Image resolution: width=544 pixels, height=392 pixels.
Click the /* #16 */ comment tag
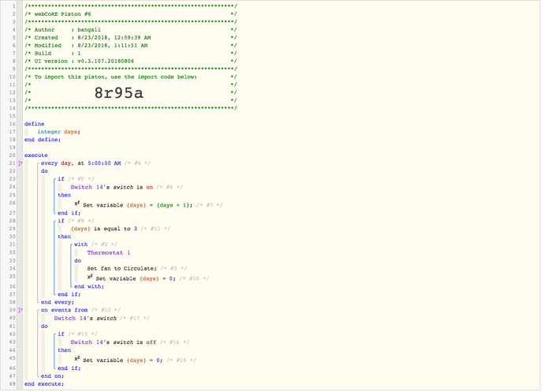coord(174,342)
